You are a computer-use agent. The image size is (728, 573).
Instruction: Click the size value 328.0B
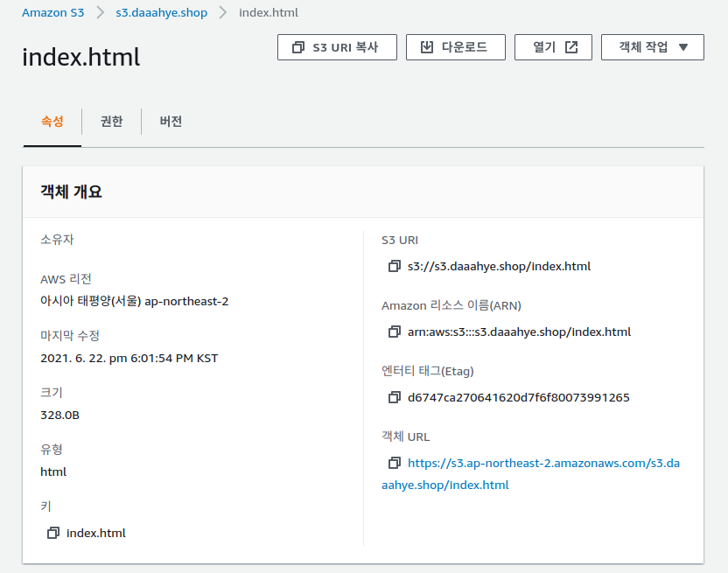click(59, 416)
